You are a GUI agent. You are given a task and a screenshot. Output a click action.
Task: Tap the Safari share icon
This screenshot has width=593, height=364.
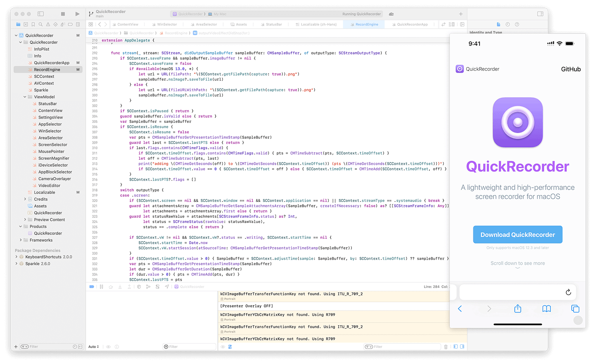[518, 309]
